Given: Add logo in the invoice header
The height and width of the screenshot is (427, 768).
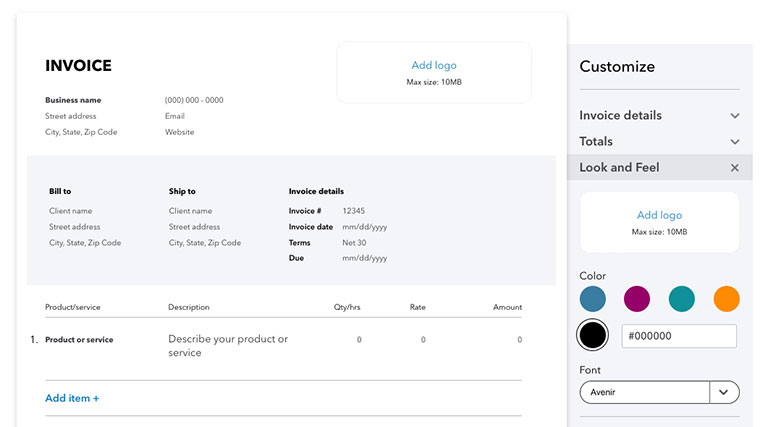Looking at the screenshot, I should (433, 66).
